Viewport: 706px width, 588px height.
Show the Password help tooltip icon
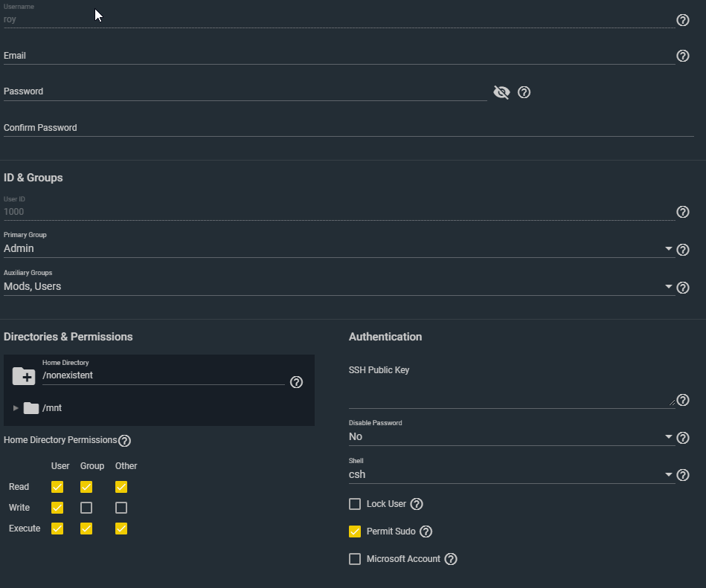click(x=524, y=92)
